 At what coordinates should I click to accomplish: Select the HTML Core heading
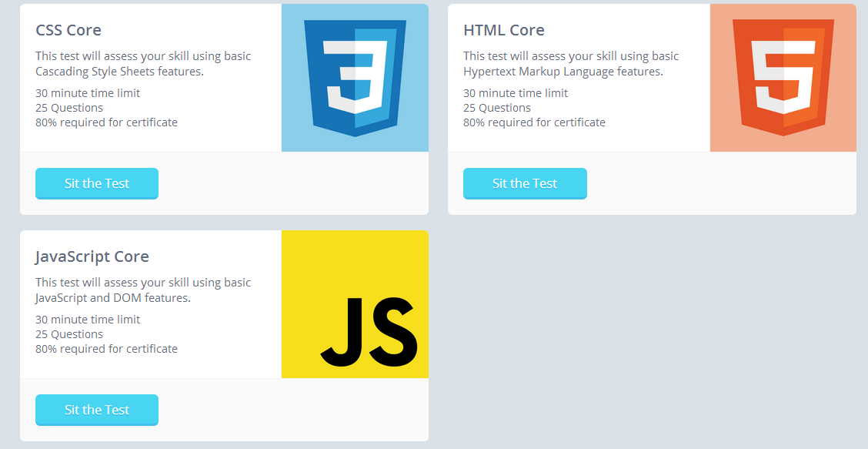pyautogui.click(x=504, y=30)
